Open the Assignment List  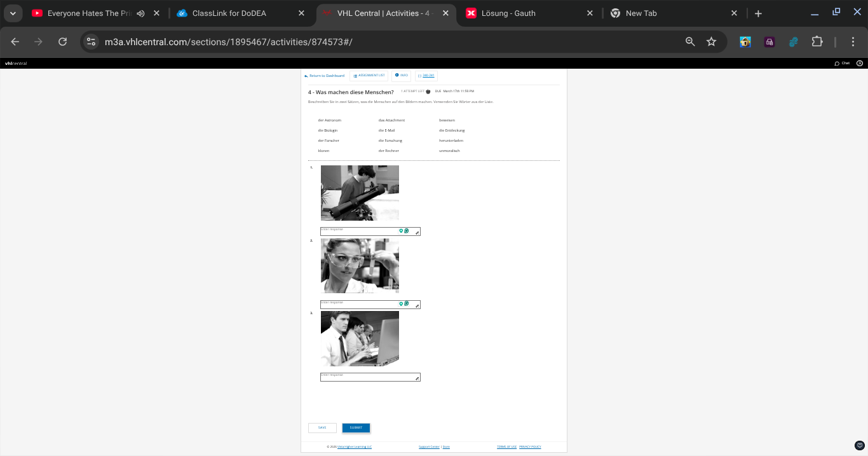point(369,76)
